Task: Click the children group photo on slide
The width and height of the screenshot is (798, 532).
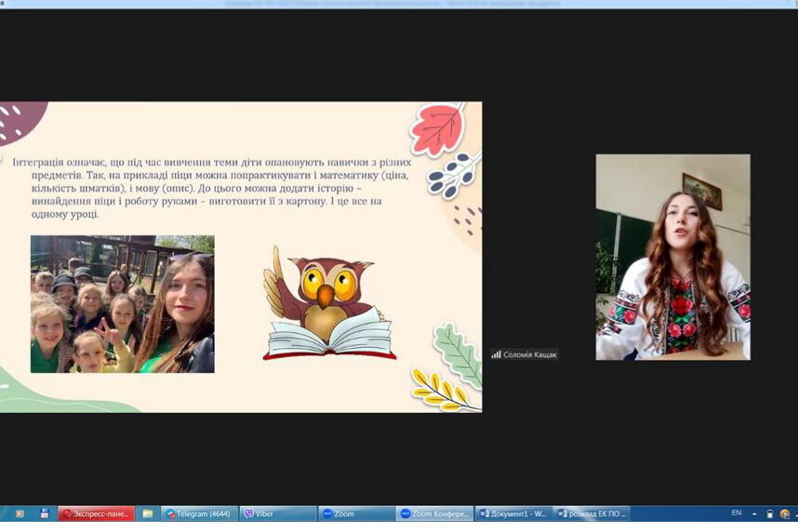Action: click(x=122, y=303)
